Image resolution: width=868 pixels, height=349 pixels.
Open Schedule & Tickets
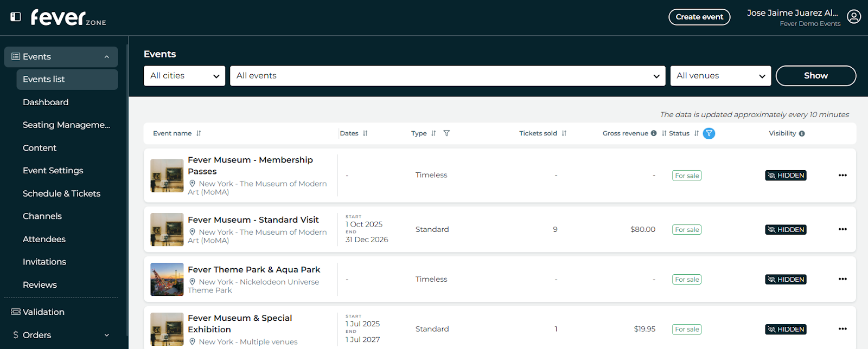[x=61, y=193]
